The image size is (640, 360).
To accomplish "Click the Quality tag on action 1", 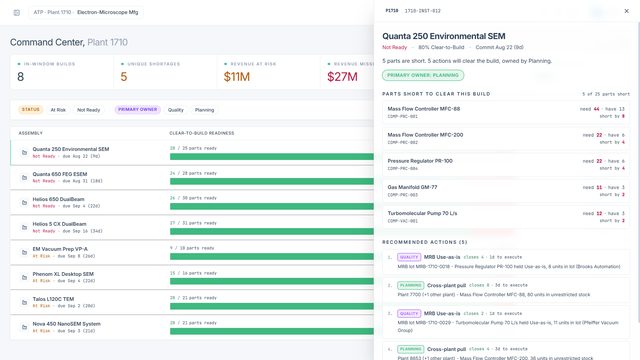I will point(409,257).
